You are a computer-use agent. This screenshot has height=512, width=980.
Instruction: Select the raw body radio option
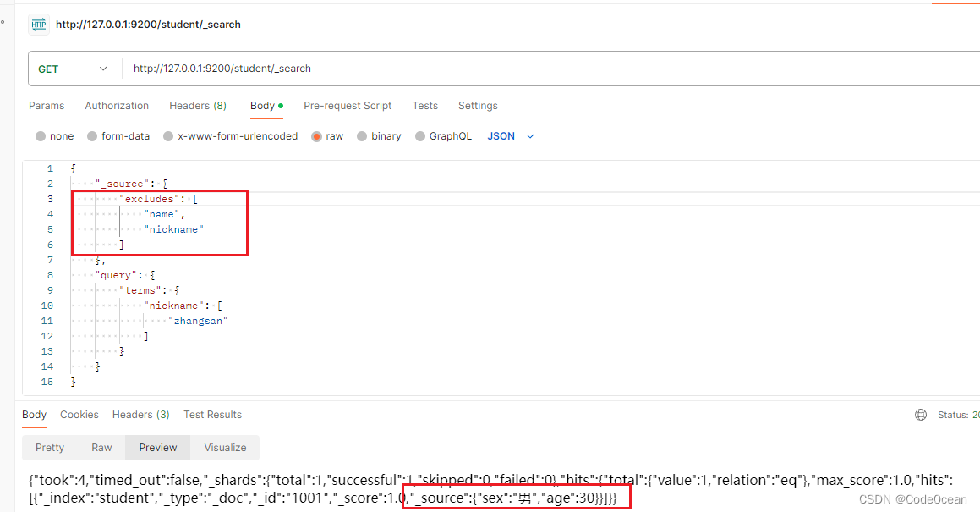tap(316, 135)
